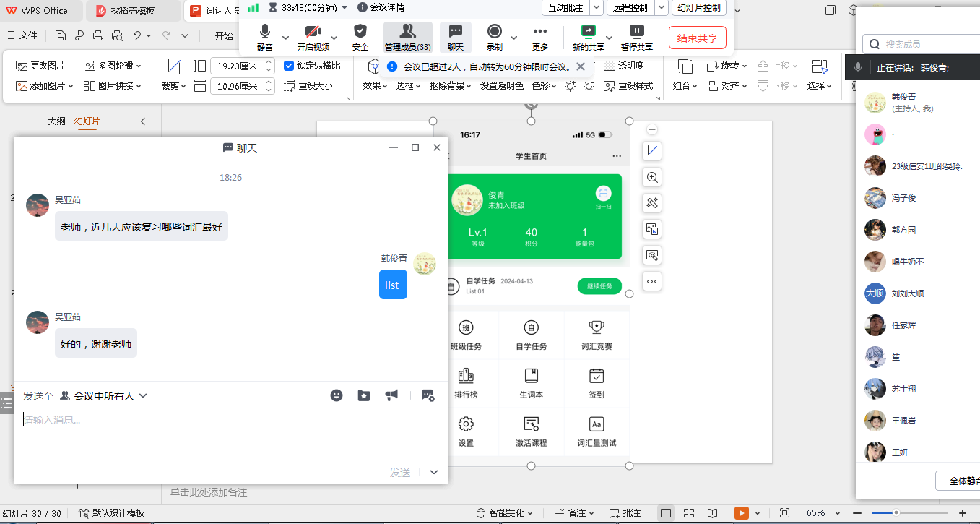Viewport: 980px width, 524px height.
Task: Click the zoom slider handle in status bar
Action: point(896,513)
